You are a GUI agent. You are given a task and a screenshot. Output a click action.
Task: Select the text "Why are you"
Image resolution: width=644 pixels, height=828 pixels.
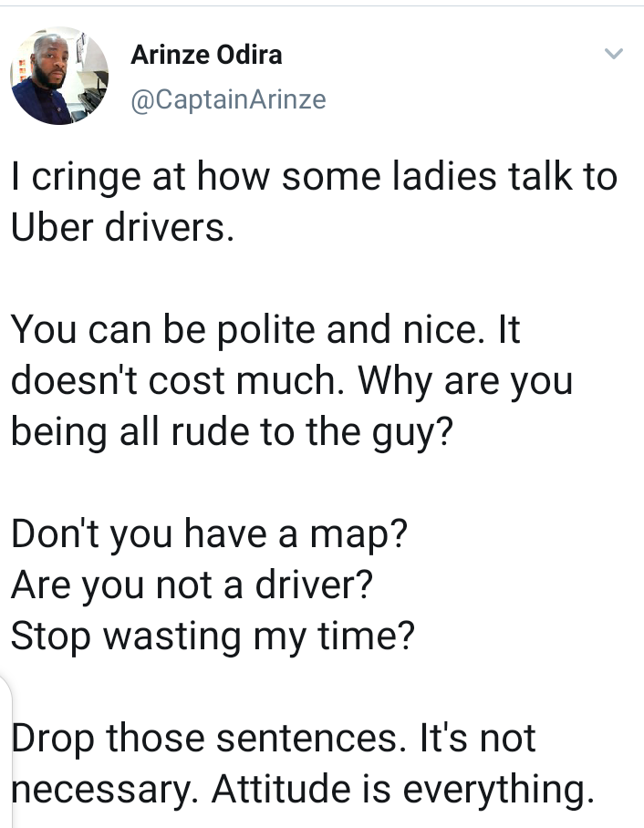click(x=465, y=382)
